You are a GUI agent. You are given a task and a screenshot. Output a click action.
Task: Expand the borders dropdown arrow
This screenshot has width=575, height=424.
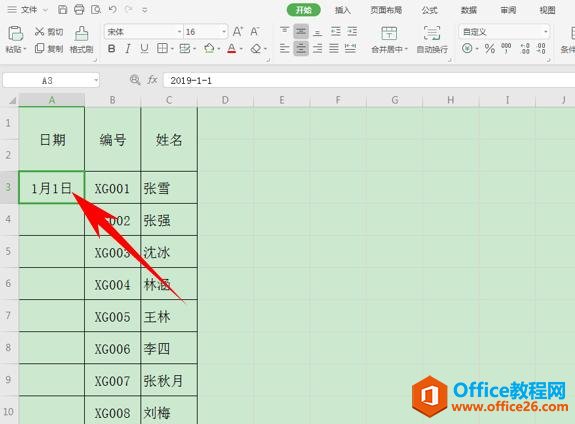pos(172,48)
